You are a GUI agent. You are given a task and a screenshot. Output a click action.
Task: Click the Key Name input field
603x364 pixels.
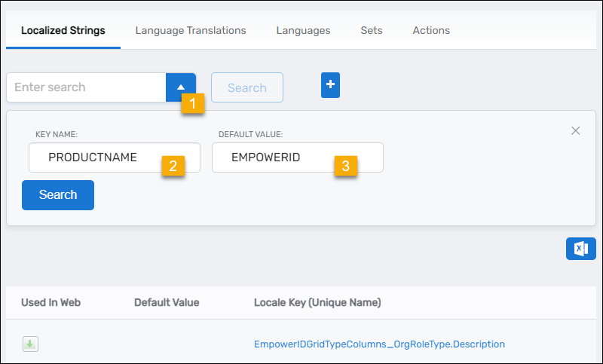[x=115, y=158]
